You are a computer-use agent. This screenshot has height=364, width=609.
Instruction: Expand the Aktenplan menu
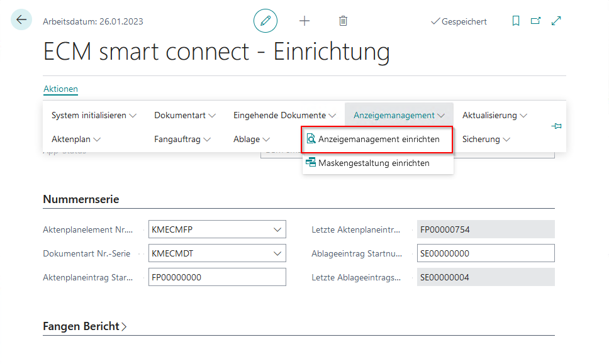[76, 140]
